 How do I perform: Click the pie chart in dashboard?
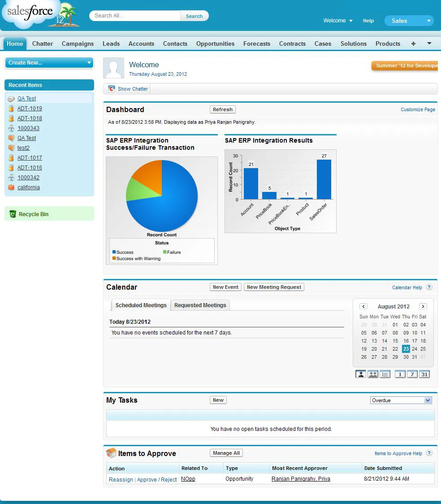point(162,196)
